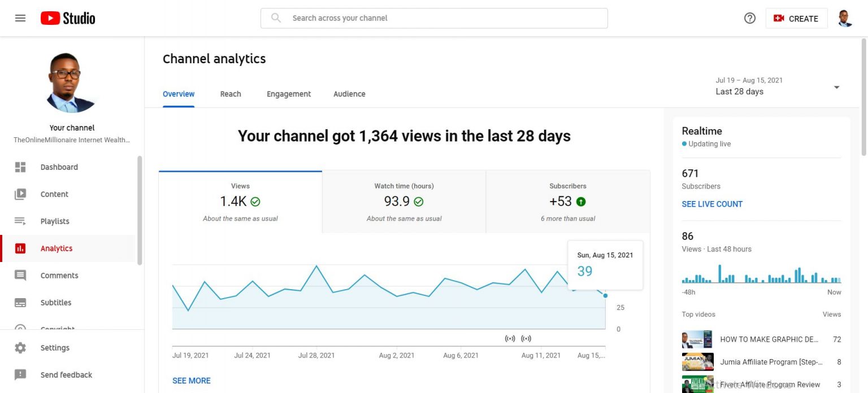Click SEE LIVE COUNT for subscribers
The height and width of the screenshot is (393, 868).
(712, 204)
